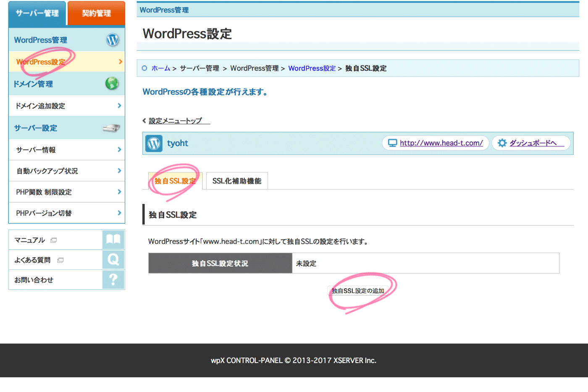
Task: Open 自動バックアップ状況 menu item
Action: click(x=67, y=171)
